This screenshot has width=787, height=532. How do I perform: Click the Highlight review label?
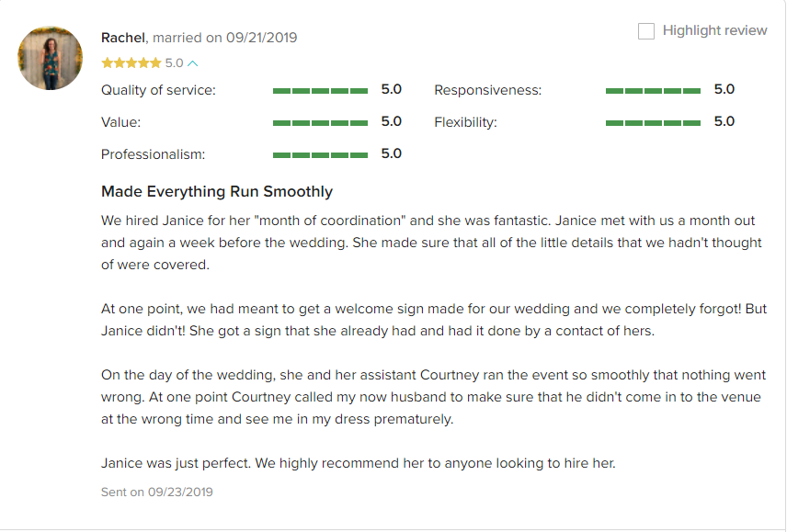point(714,30)
